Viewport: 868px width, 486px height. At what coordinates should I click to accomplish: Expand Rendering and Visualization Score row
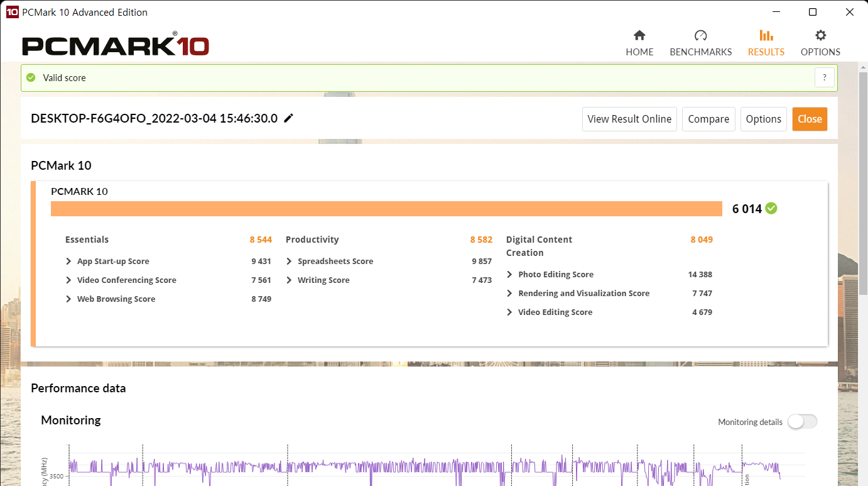pyautogui.click(x=510, y=294)
